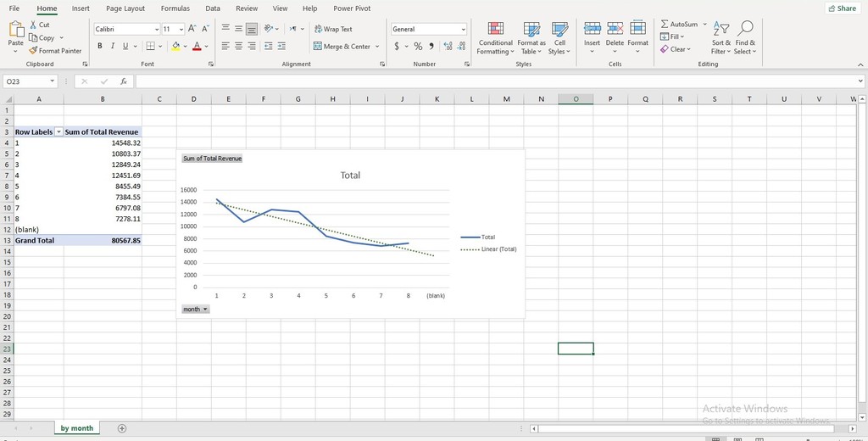Click the Format Painter icon
This screenshot has height=441, width=868.
tap(33, 50)
